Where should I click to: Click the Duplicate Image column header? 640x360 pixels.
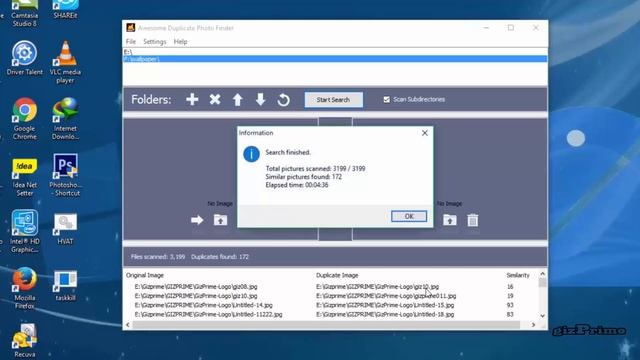coord(337,276)
